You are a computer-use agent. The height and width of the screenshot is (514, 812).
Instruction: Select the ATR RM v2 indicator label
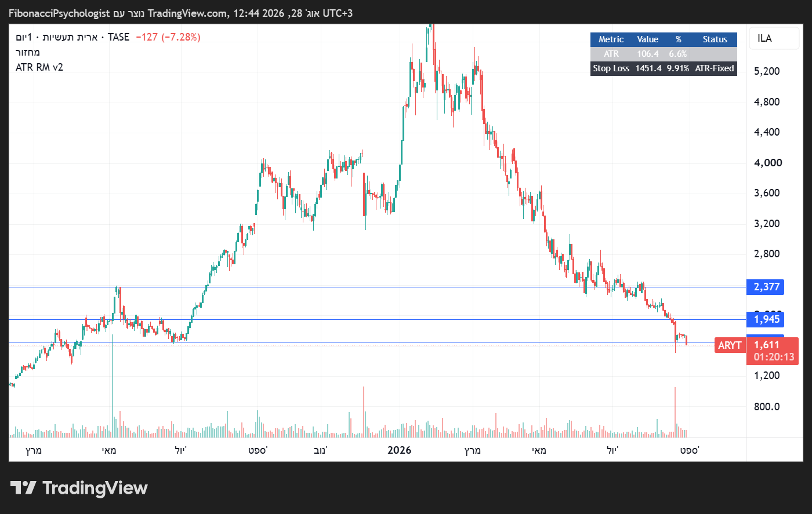point(39,67)
